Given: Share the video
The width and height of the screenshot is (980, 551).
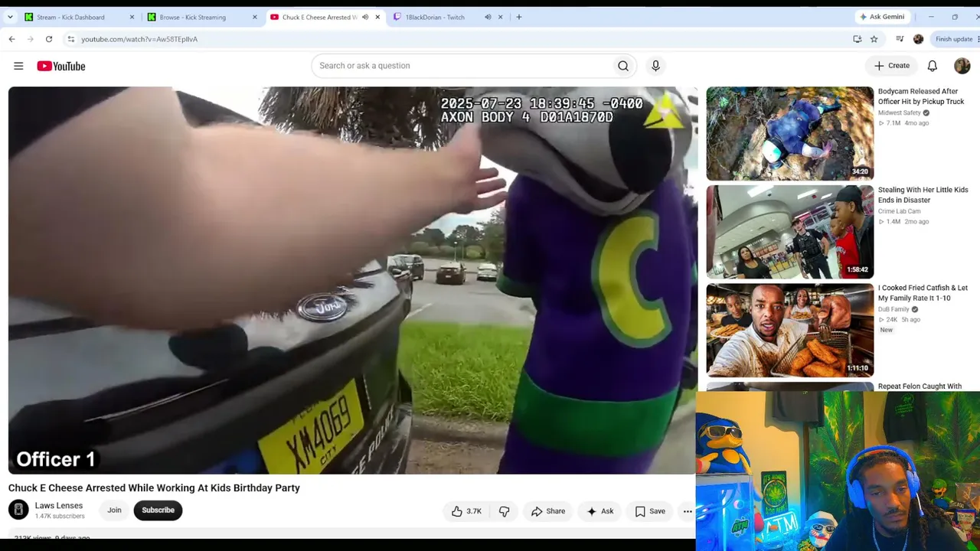Looking at the screenshot, I should click(x=548, y=511).
